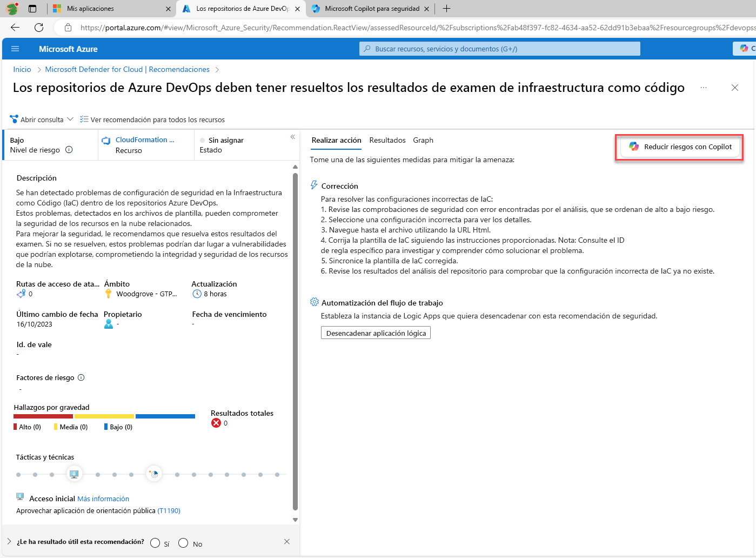Click the Factores de riesgo info icon
The height and width of the screenshot is (558, 756).
(x=81, y=377)
